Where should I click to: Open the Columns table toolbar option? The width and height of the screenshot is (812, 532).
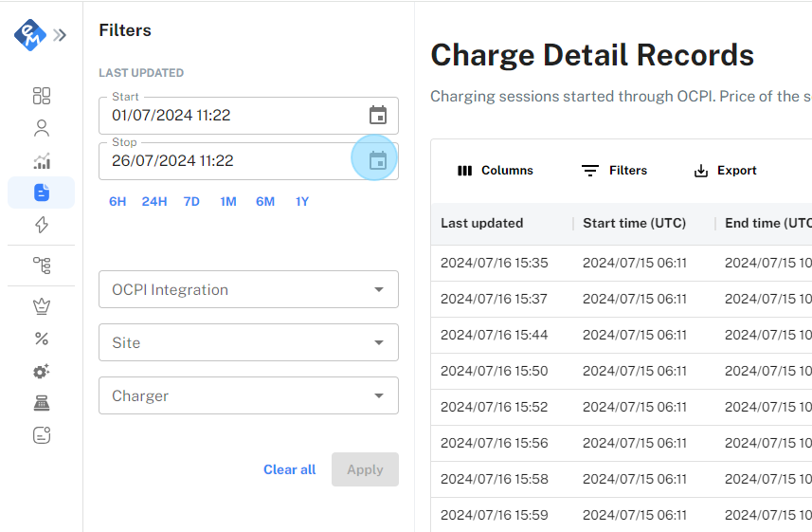[496, 171]
